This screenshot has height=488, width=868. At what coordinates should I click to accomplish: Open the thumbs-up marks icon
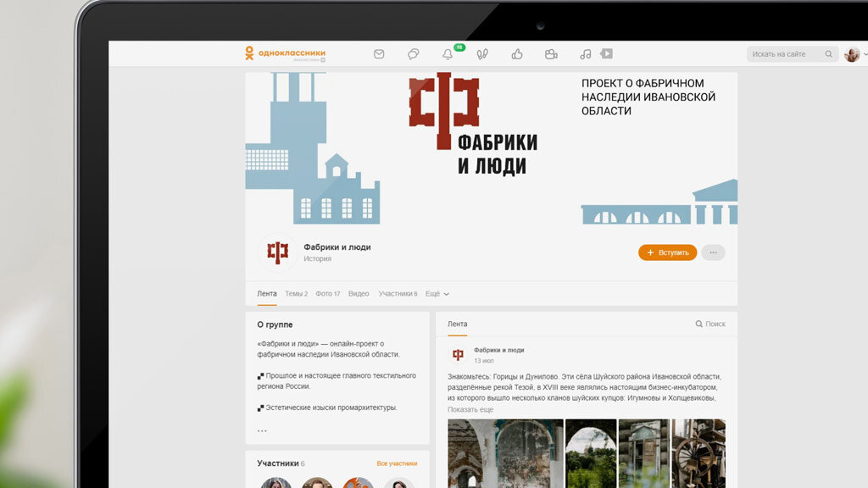(516, 53)
